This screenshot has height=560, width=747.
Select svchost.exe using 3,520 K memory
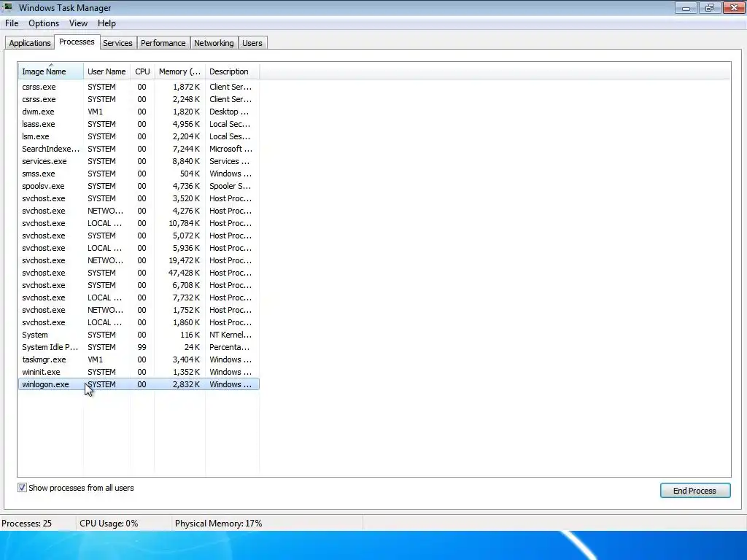pyautogui.click(x=139, y=198)
